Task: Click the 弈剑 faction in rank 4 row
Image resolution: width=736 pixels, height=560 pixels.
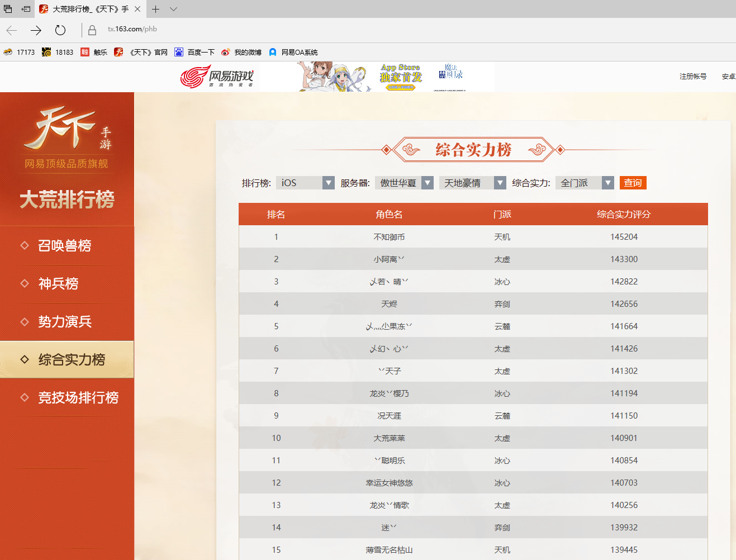Action: coord(502,304)
